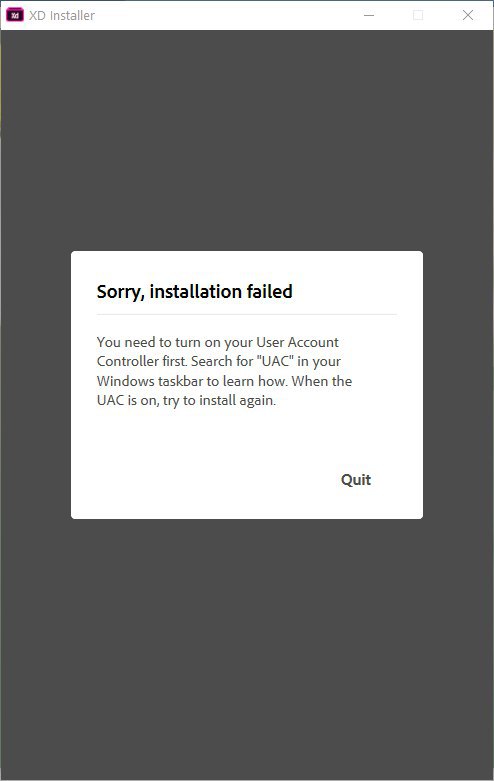This screenshot has width=494, height=781.
Task: Click the divider line under the heading
Action: (247, 315)
